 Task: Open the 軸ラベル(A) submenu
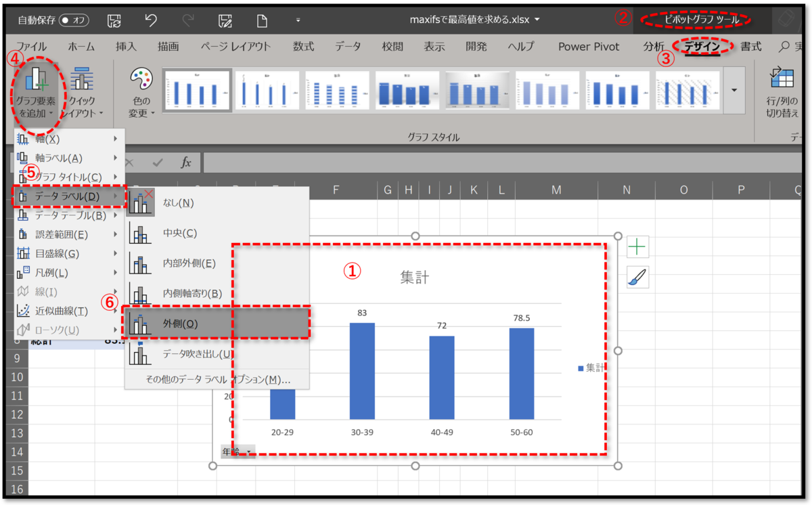click(70, 158)
